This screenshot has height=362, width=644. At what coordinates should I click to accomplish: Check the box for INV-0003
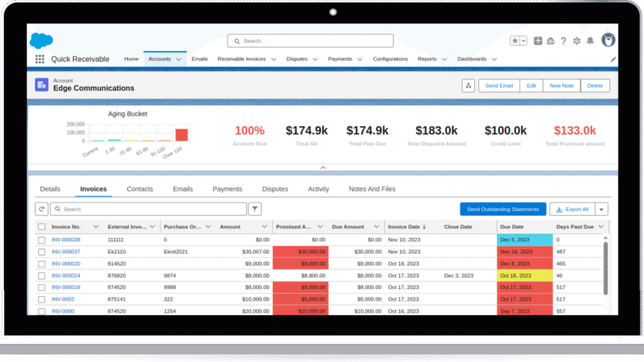pyautogui.click(x=42, y=299)
